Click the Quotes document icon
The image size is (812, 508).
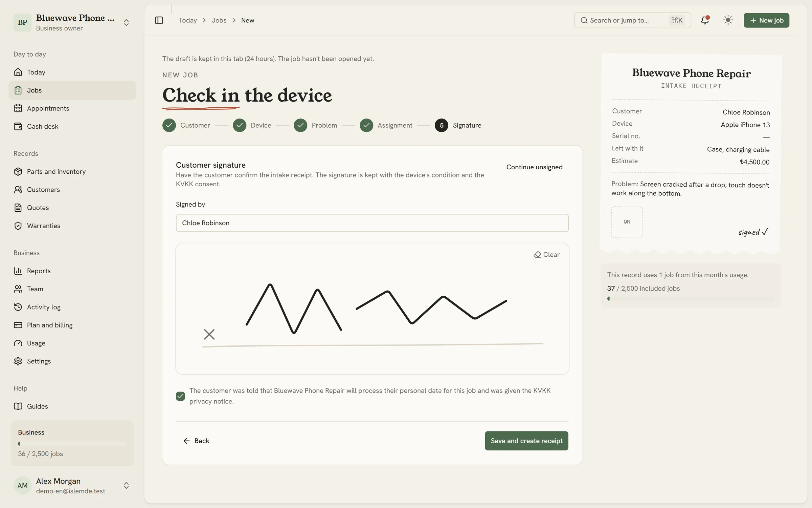pyautogui.click(x=18, y=208)
